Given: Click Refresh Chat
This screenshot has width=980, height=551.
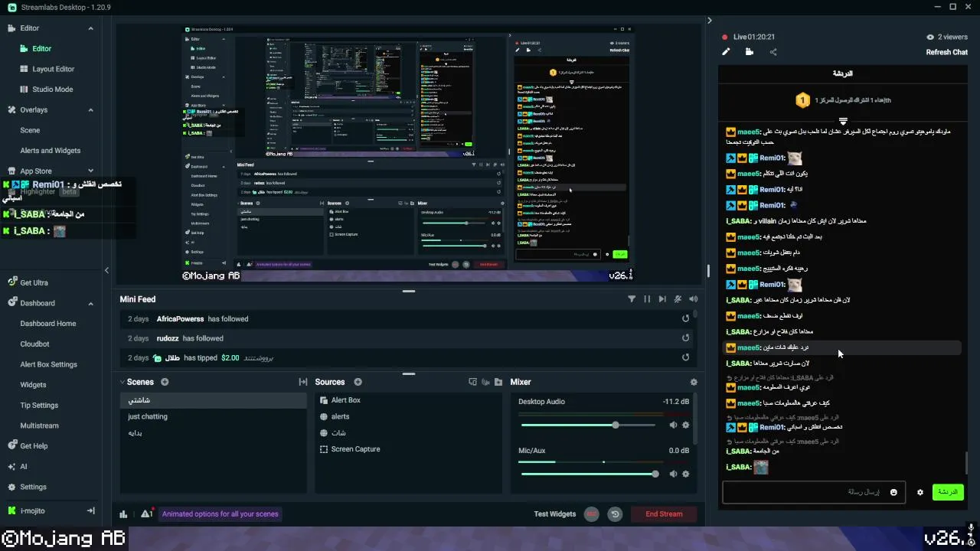Looking at the screenshot, I should click(947, 52).
